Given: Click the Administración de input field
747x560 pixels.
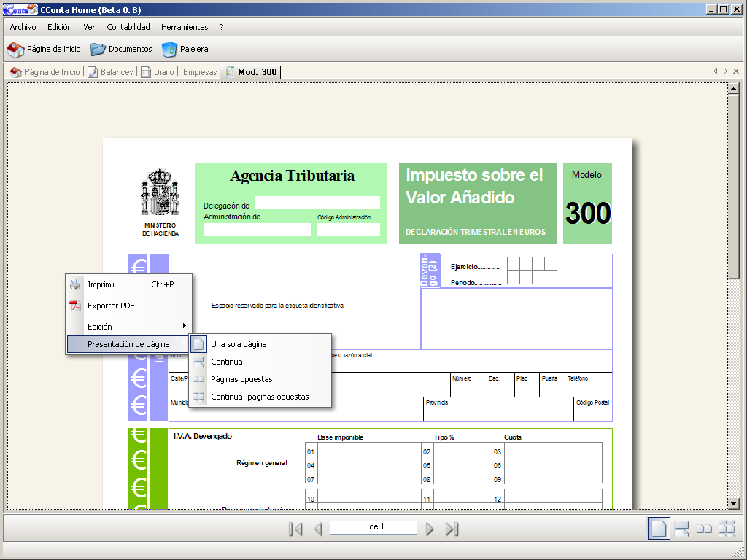Looking at the screenshot, I should tap(258, 230).
